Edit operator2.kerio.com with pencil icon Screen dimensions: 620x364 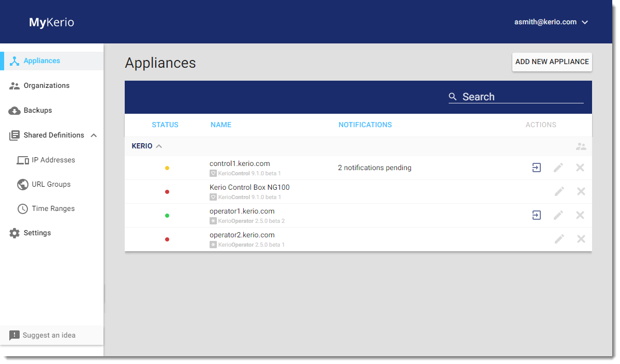pyautogui.click(x=559, y=239)
